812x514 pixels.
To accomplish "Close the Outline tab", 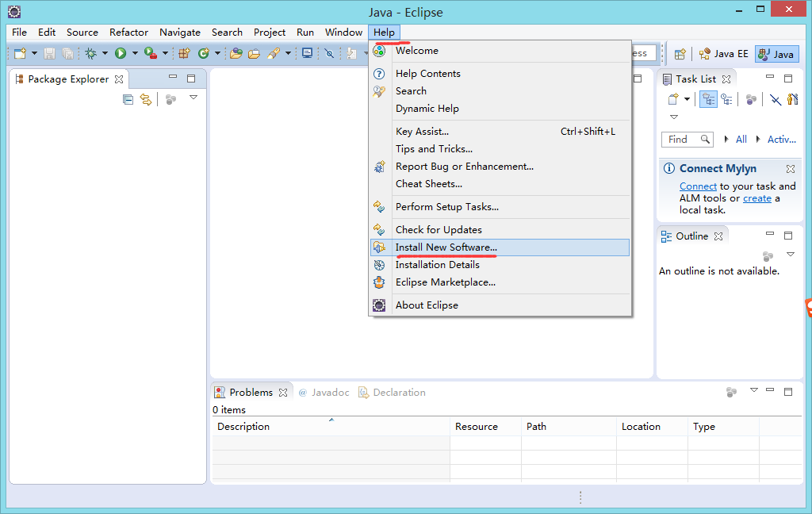I will point(718,236).
